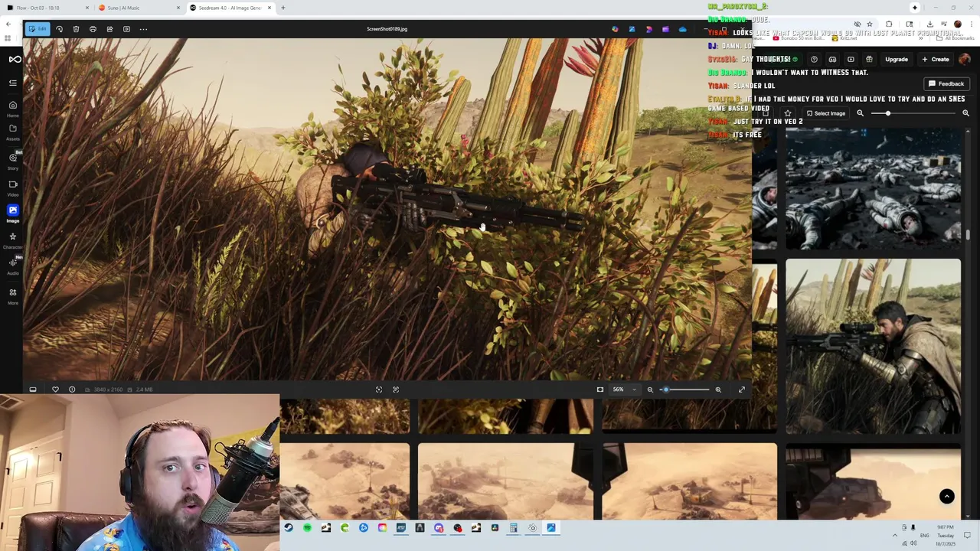Image resolution: width=980 pixels, height=551 pixels.
Task: Open Assets in the left sidebar
Action: 13,131
